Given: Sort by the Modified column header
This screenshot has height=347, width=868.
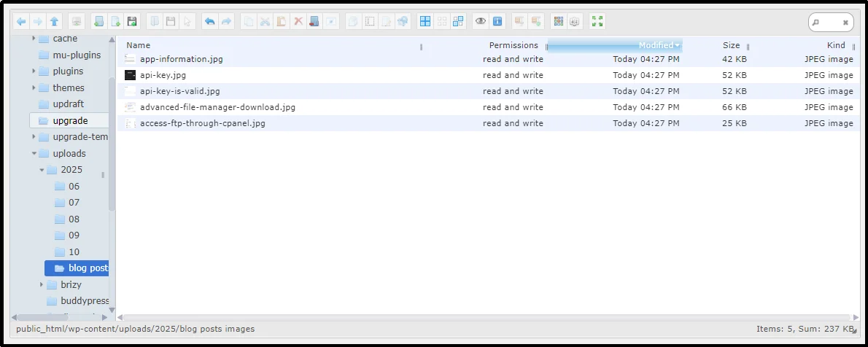Looking at the screenshot, I should [614, 45].
